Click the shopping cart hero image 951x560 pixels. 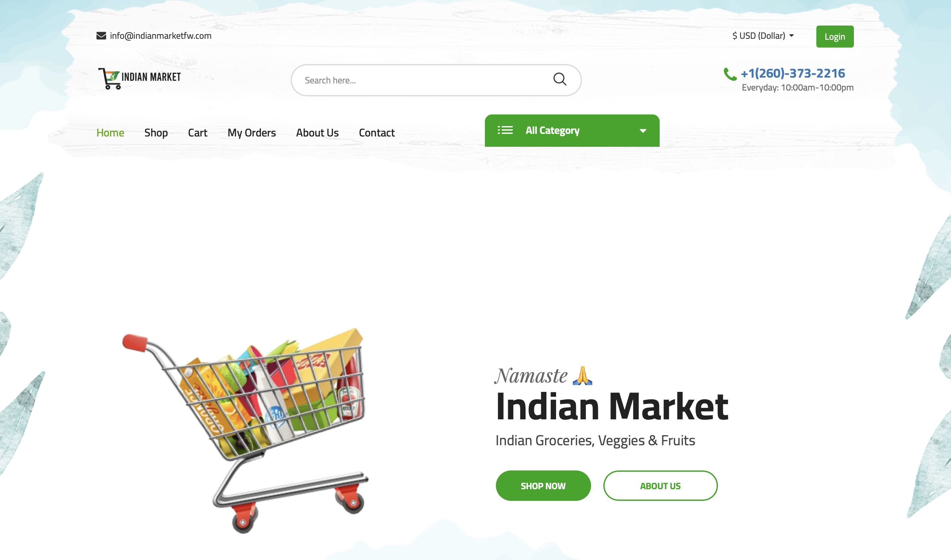245,430
